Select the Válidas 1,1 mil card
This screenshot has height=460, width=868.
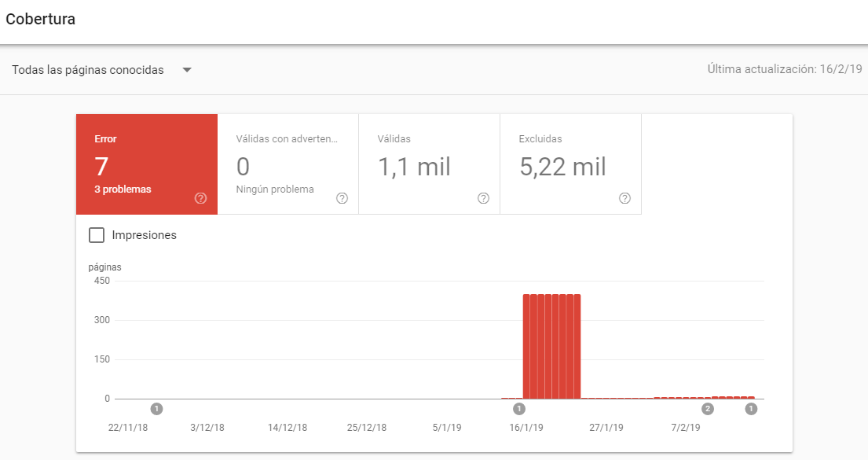tap(429, 164)
